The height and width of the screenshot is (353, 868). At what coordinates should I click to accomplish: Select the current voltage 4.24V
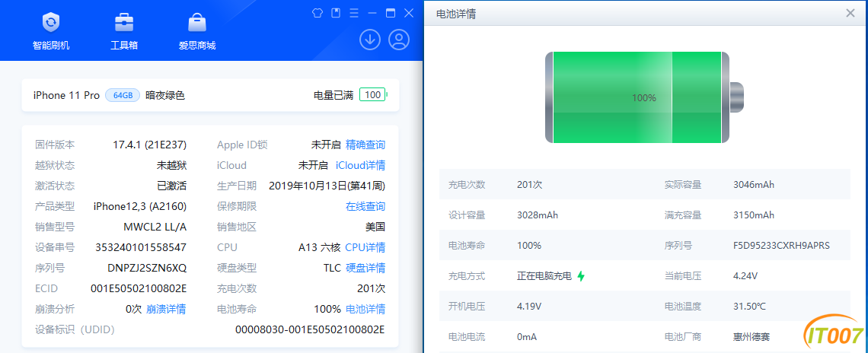click(745, 275)
